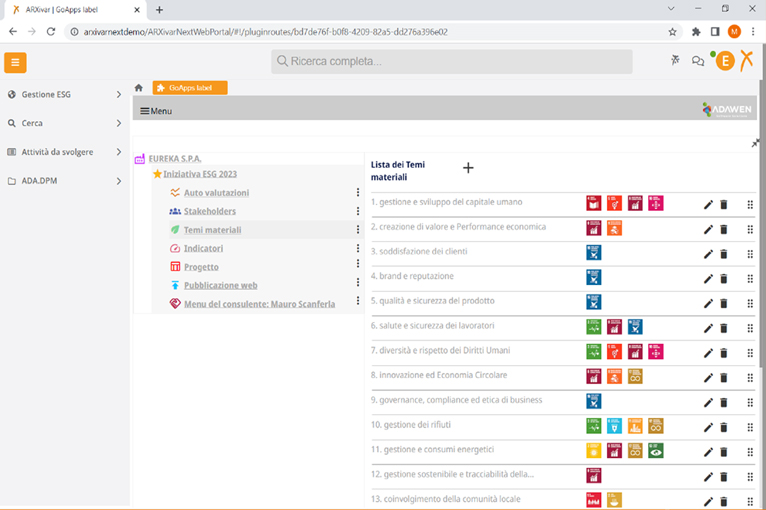Click trash icon for 'innovazione ed Economia Circolare'
766x510 pixels.
pyautogui.click(x=724, y=377)
